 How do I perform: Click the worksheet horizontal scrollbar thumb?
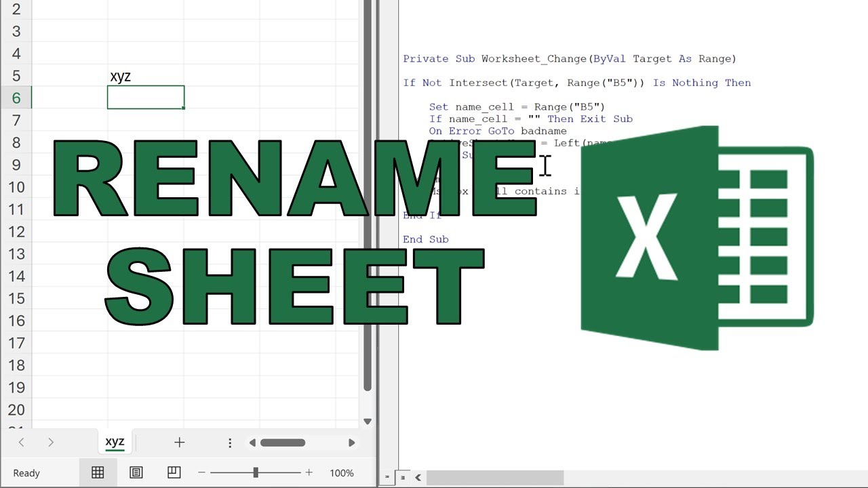click(283, 443)
